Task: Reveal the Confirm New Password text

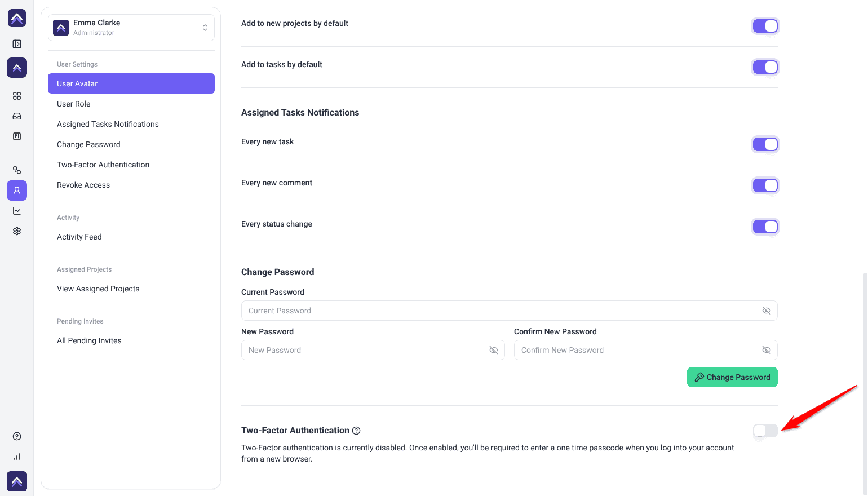Action: (x=767, y=350)
